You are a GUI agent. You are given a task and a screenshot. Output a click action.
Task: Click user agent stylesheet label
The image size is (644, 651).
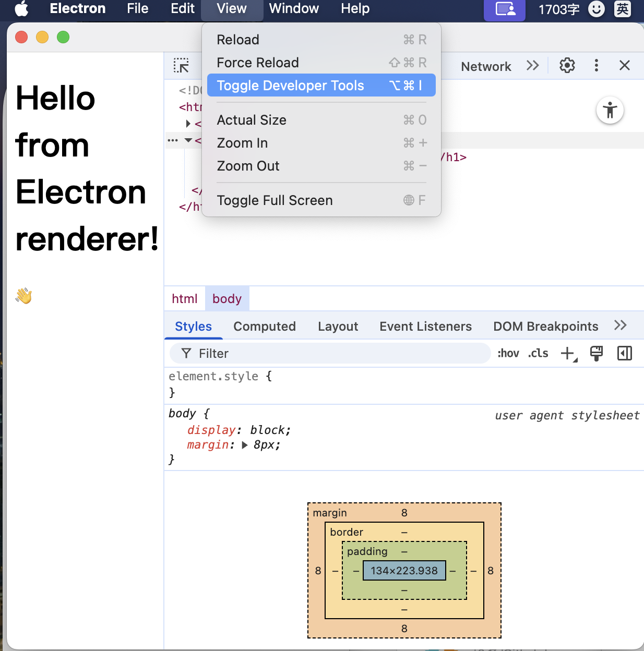(x=567, y=415)
